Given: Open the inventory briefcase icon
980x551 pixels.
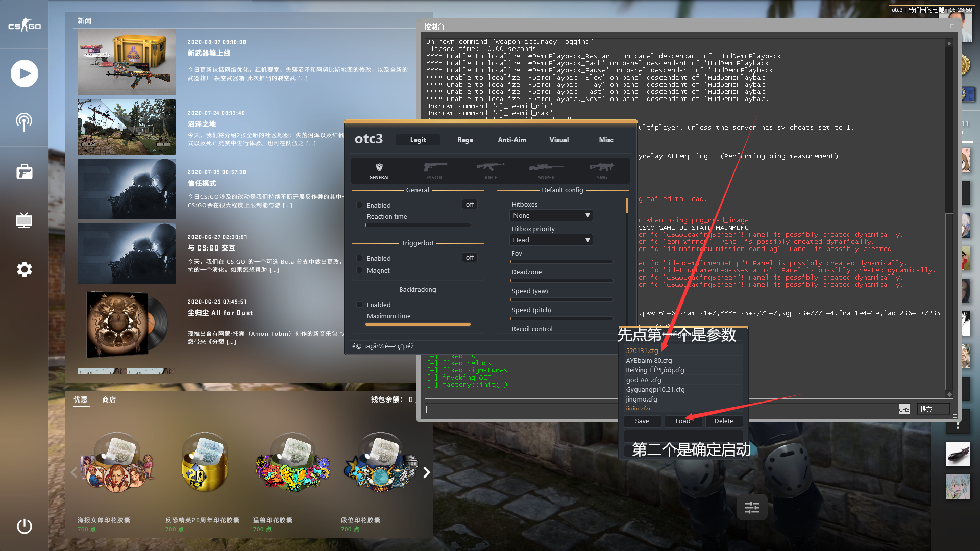Looking at the screenshot, I should point(24,172).
